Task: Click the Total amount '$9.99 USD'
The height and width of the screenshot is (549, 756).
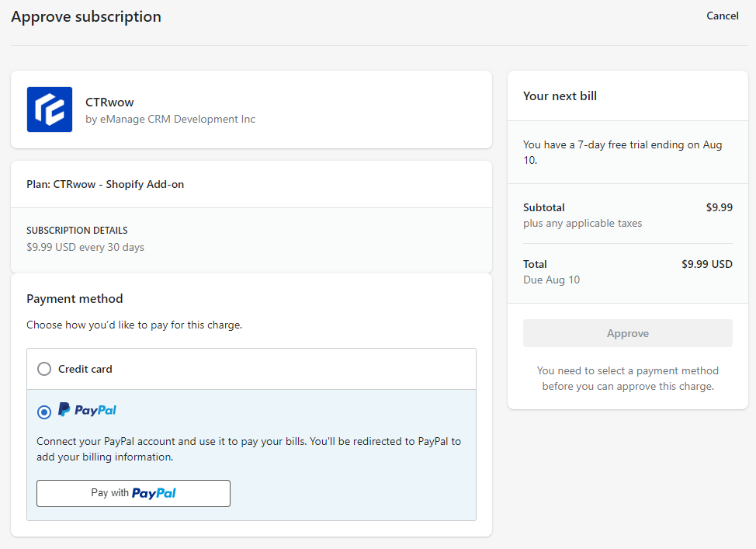Action: pyautogui.click(x=707, y=264)
